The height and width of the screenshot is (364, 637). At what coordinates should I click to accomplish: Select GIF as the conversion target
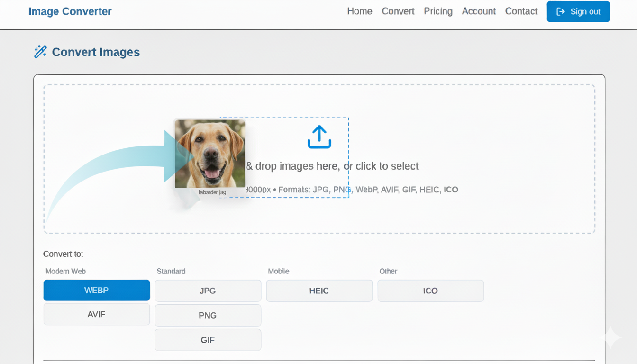208,340
